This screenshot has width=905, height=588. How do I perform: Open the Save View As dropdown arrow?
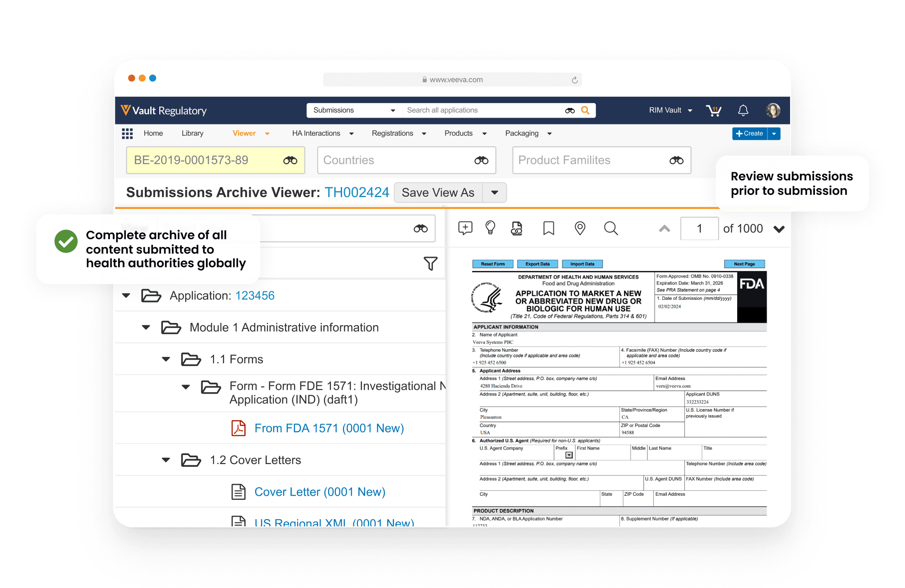495,193
